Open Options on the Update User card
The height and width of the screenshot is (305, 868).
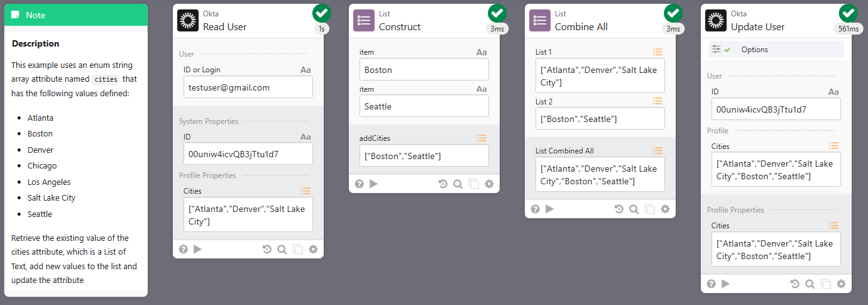(754, 50)
